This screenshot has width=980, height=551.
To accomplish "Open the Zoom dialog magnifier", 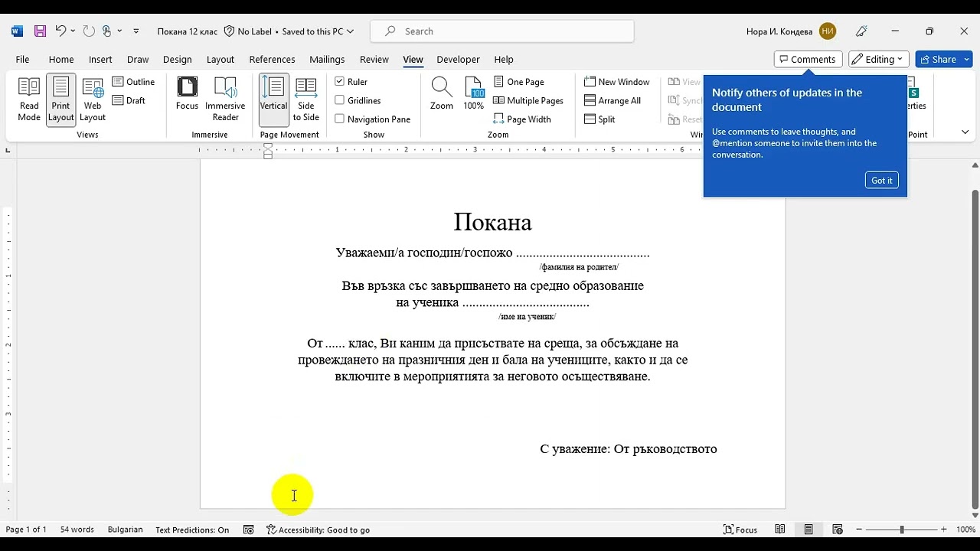I will coord(441,94).
